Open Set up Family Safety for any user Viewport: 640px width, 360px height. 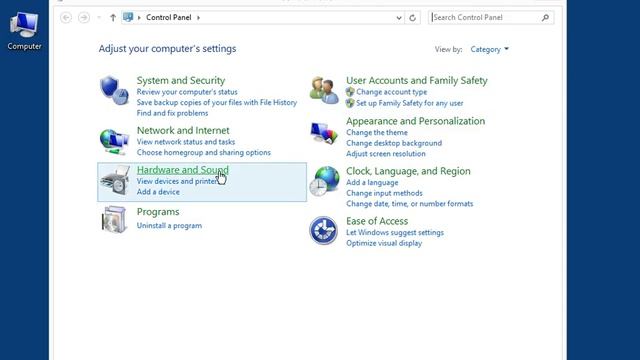tap(409, 103)
